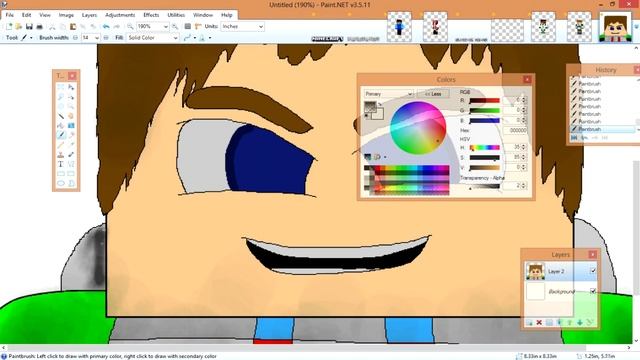Screen dimensions: 640x360
Task: Open the zoom level dropdown
Action: pos(165,27)
